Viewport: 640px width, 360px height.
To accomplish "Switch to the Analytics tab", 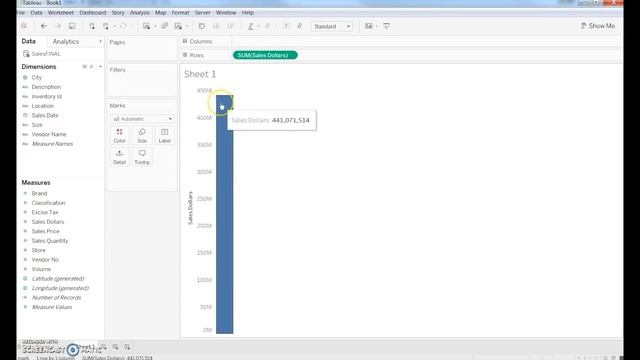I will [66, 42].
